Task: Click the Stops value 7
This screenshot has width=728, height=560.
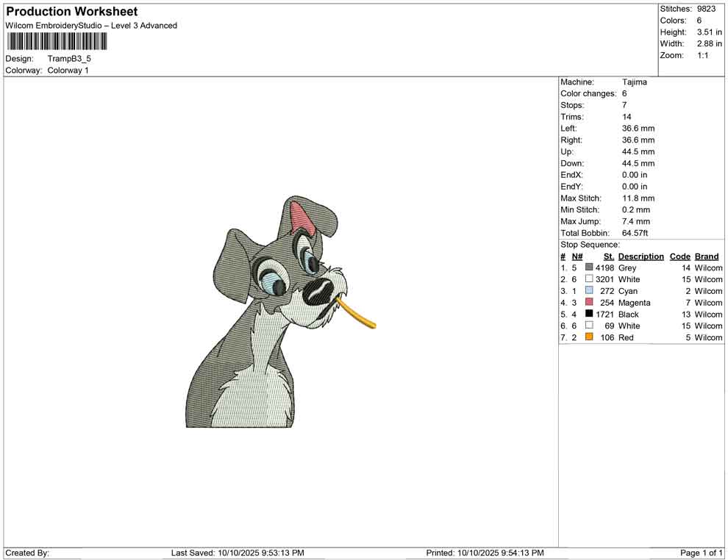Action: pyautogui.click(x=624, y=105)
